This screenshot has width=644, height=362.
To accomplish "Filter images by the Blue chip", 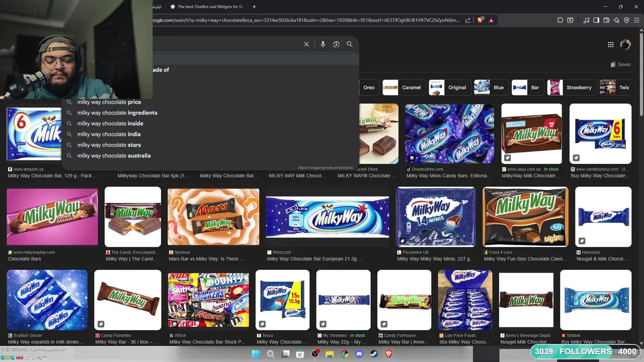I will coord(491,87).
